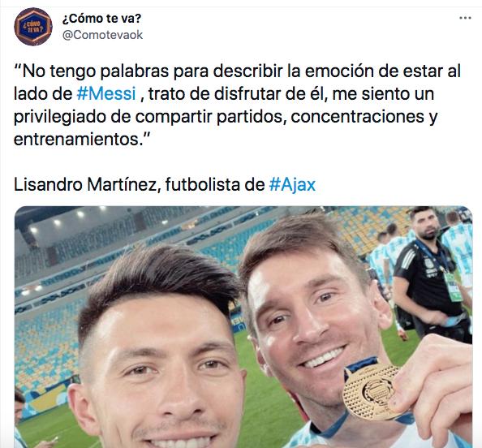The height and width of the screenshot is (448, 482).
Task: Click the Lisandro Martínez caption line
Action: 165,185
